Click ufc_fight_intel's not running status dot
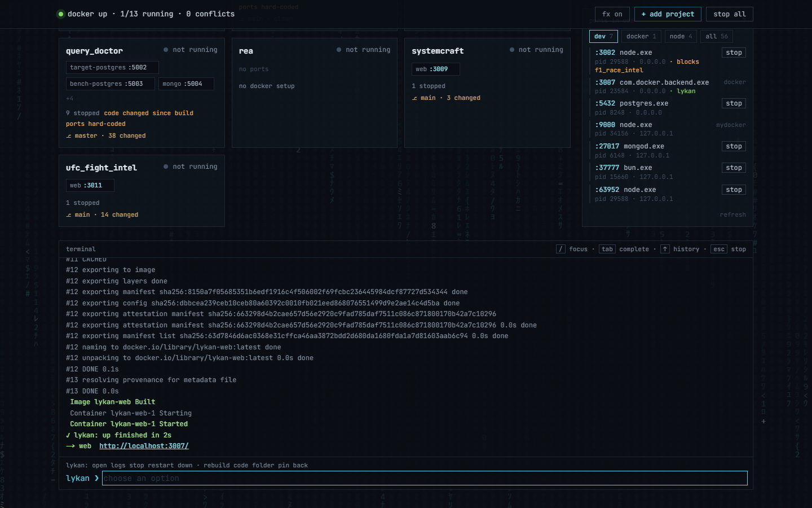The image size is (812, 508). [166, 167]
